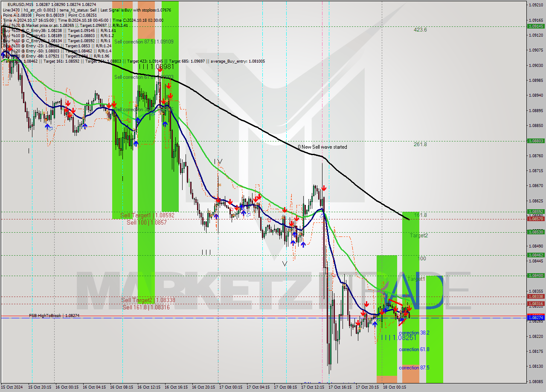Click the blue 1.08274 current price tag
Screen dimensions: 546x392
click(x=536, y=317)
